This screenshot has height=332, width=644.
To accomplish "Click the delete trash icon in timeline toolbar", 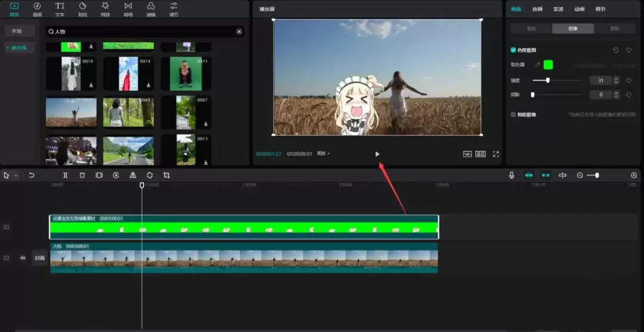I will click(x=82, y=176).
